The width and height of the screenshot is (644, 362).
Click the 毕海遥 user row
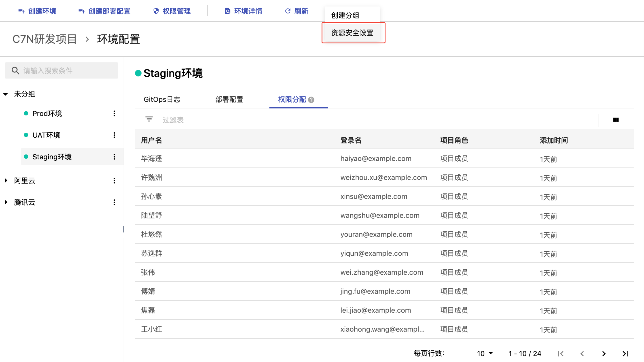pyautogui.click(x=384, y=159)
